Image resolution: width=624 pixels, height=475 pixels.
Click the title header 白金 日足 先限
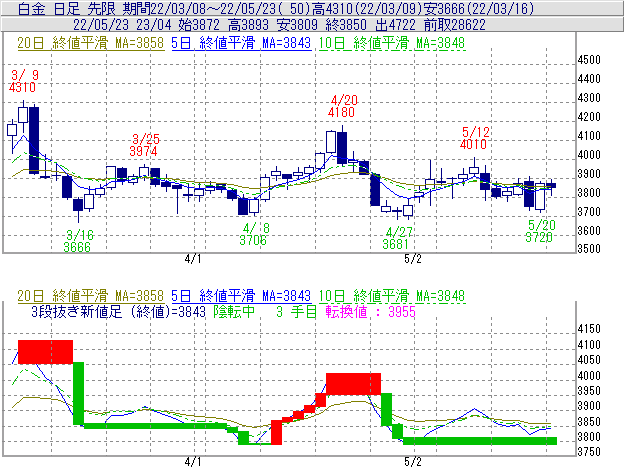pyautogui.click(x=66, y=8)
